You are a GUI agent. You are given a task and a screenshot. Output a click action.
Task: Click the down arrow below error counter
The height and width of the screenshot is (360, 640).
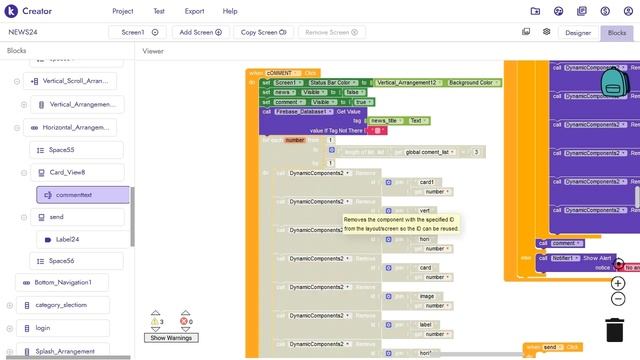click(x=185, y=329)
